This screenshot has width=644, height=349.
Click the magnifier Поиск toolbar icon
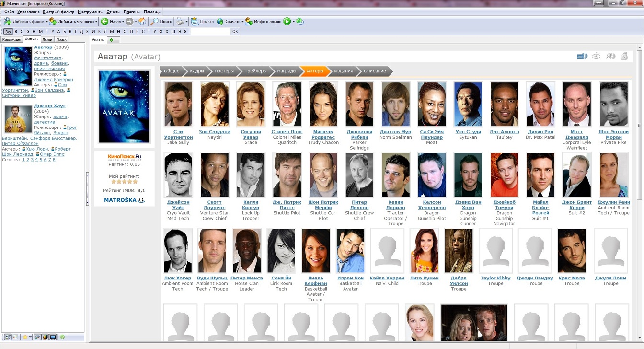154,22
